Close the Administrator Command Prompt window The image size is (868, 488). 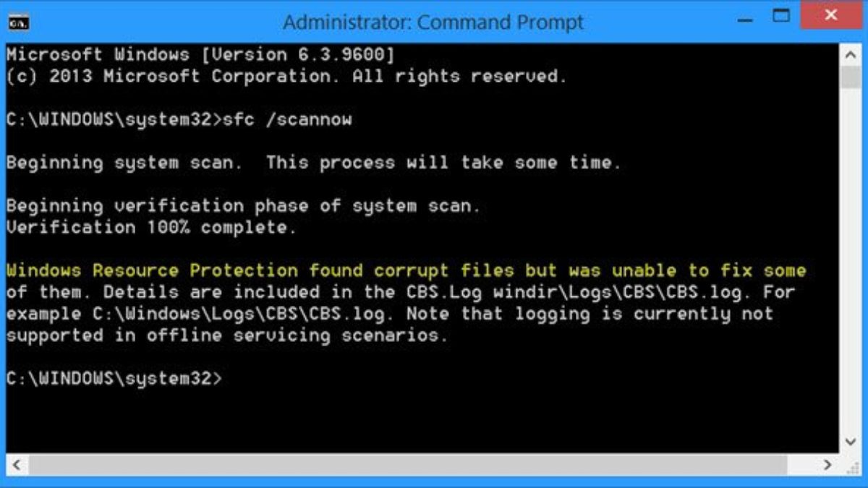[x=833, y=16]
